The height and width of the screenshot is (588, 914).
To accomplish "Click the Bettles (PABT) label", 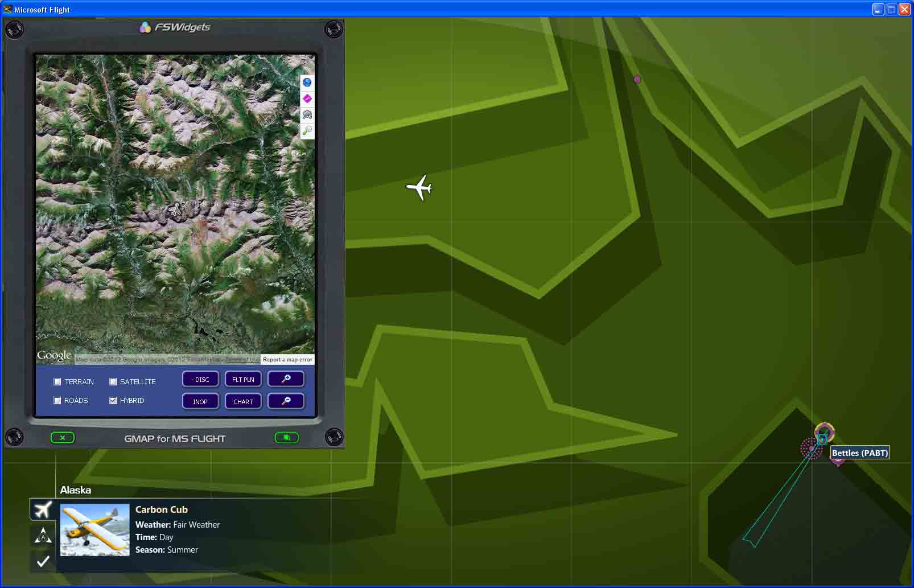I will [x=859, y=453].
